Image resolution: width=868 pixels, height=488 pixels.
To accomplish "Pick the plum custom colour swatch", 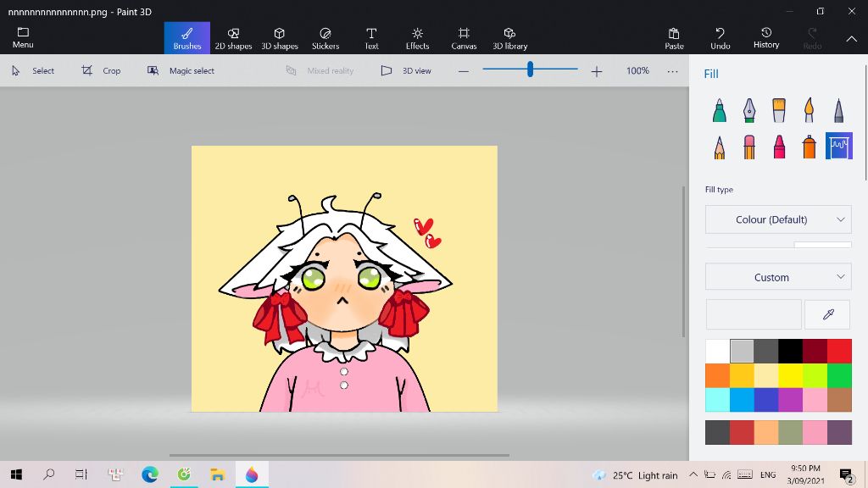I will click(839, 433).
